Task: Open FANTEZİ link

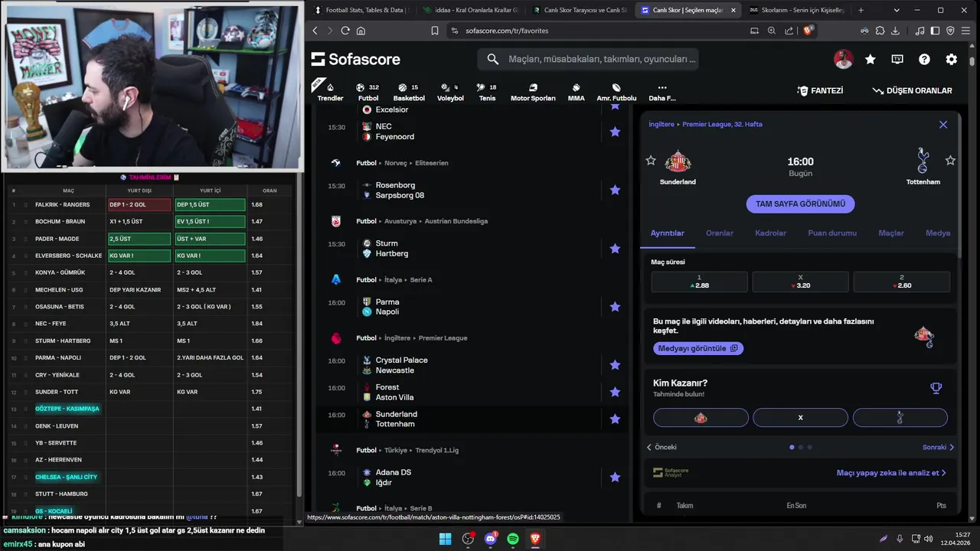Action: (820, 90)
